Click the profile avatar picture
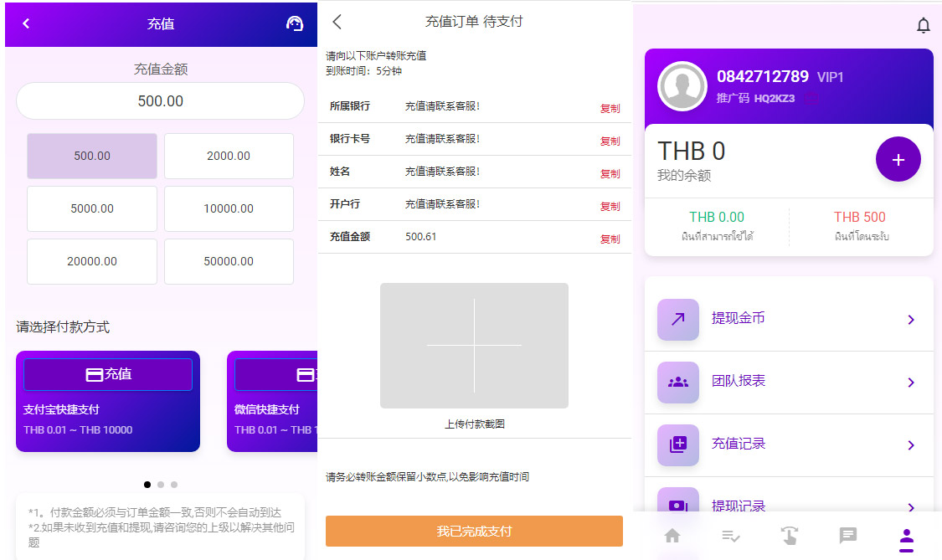The image size is (942, 560). click(682, 86)
